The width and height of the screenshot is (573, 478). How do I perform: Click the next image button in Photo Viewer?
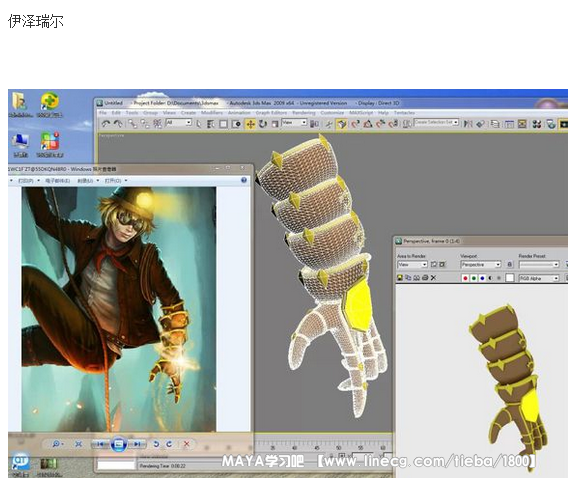tap(137, 444)
